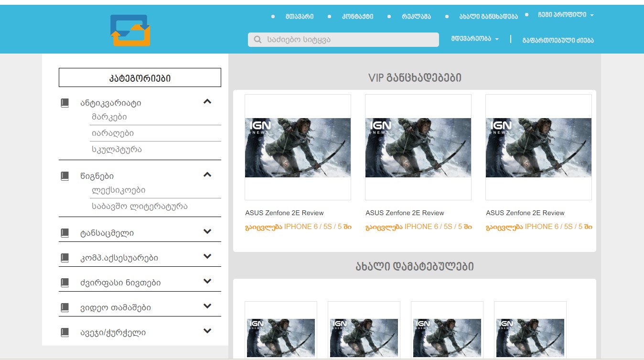644x360 pixels.
Task: Select the იარაღები subcategory
Action: tap(113, 133)
